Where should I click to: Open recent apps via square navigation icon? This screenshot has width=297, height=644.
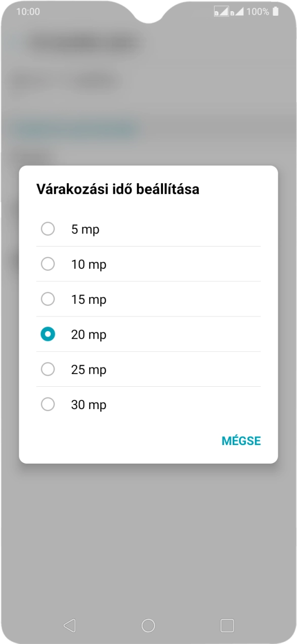pyautogui.click(x=227, y=625)
